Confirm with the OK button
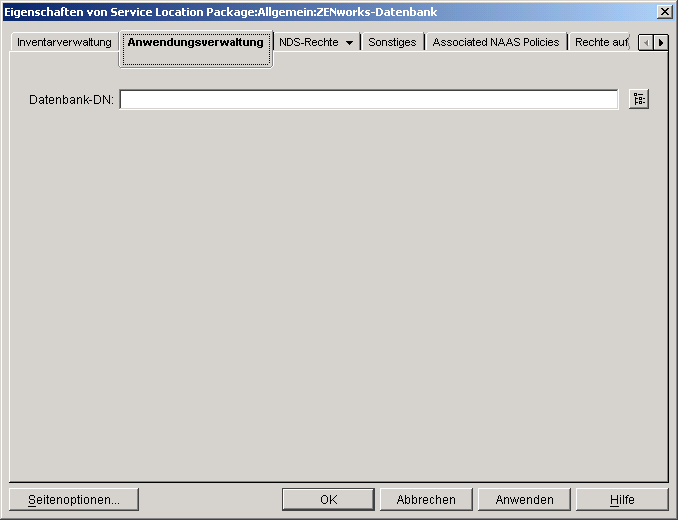 (x=328, y=500)
